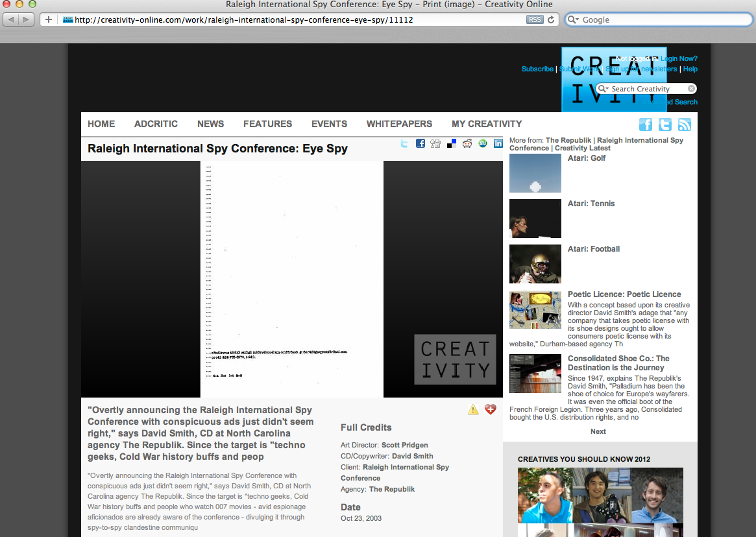Click the Atari: Tennis thumbnail

coord(535,219)
